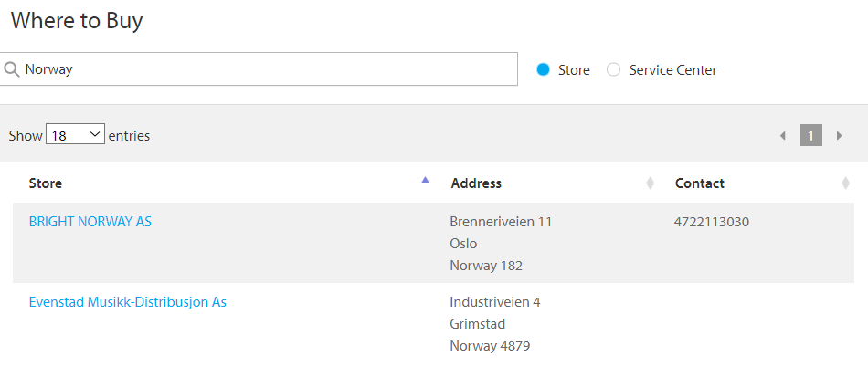Click the Contact column header text
The width and height of the screenshot is (868, 377).
tap(700, 183)
